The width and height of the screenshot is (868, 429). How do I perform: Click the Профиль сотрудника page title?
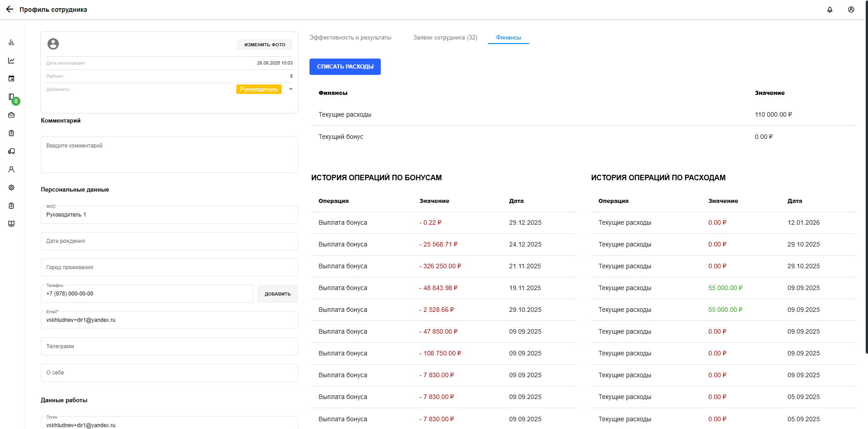[53, 10]
